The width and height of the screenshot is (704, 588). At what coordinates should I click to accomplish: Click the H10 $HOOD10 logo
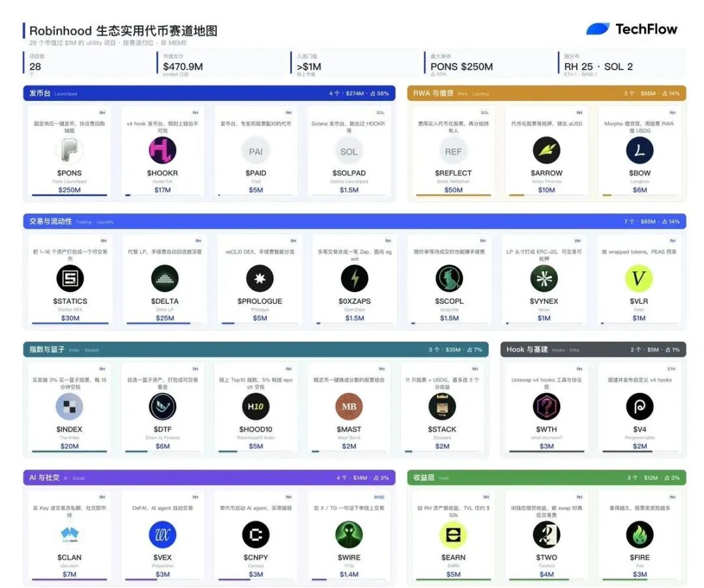pyautogui.click(x=256, y=407)
